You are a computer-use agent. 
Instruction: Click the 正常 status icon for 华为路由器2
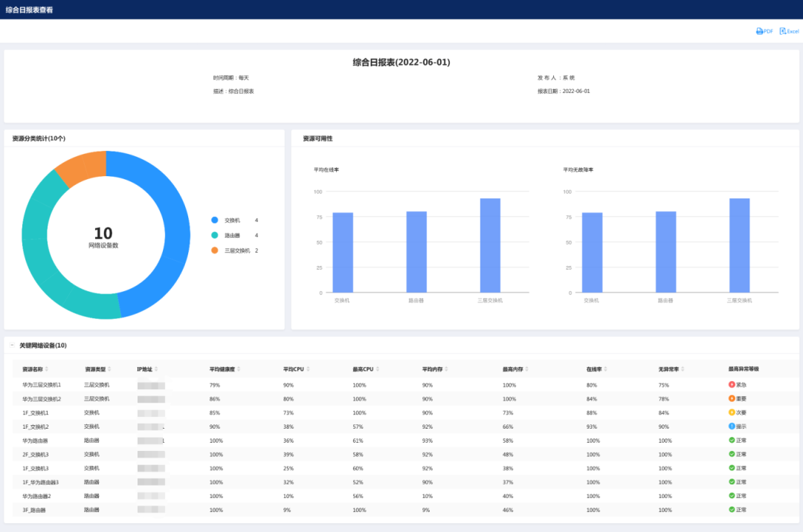coord(732,496)
